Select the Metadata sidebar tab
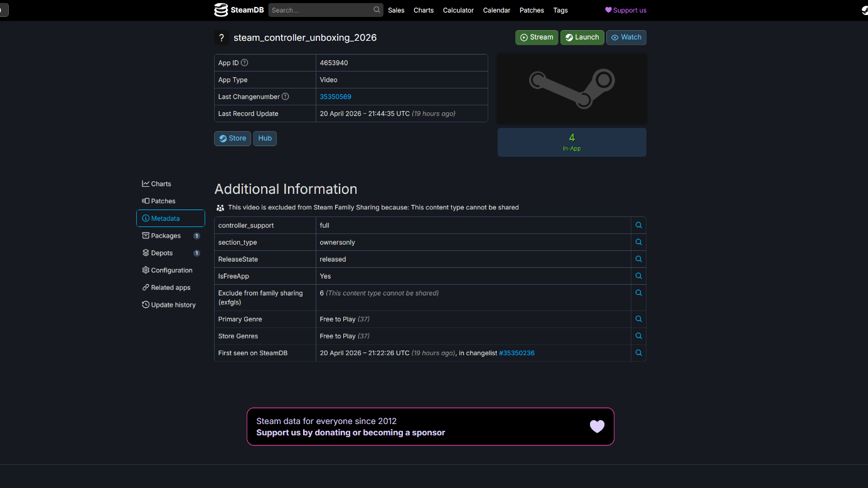This screenshot has width=868, height=488. click(x=171, y=218)
